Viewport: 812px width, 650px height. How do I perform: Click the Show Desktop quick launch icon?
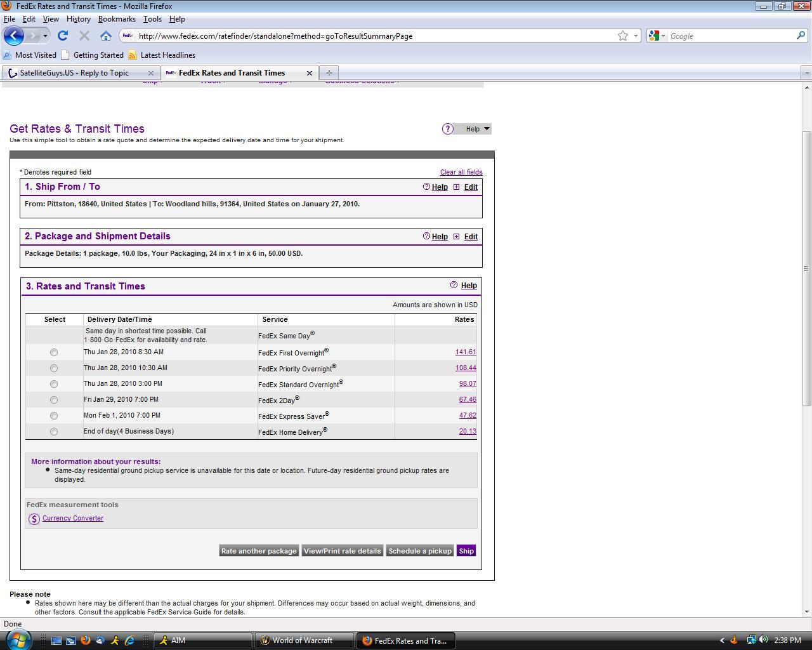(x=56, y=640)
